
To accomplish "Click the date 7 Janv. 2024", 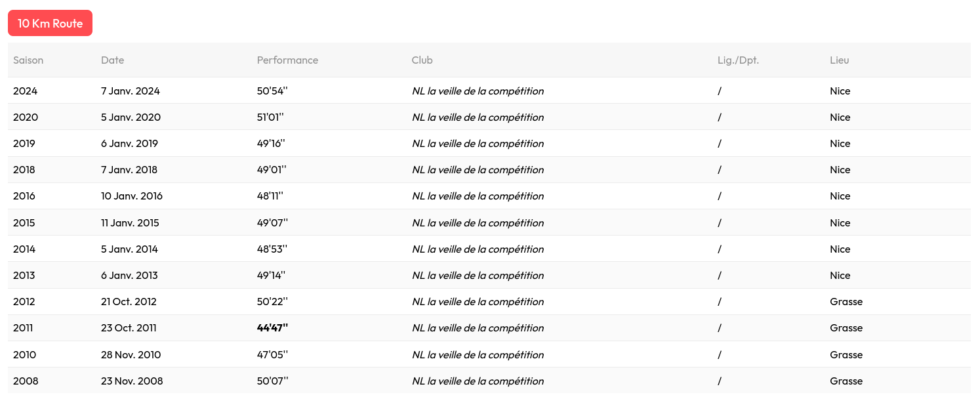I will click(x=131, y=91).
